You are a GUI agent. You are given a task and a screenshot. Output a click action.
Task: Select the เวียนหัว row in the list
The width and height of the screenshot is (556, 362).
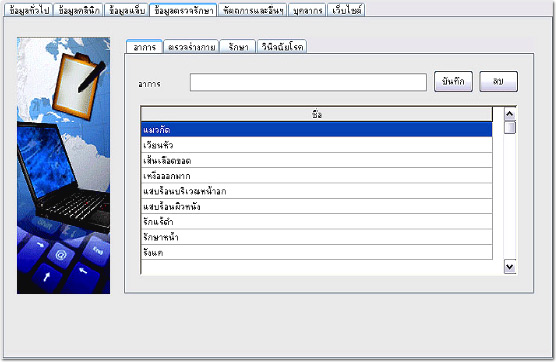pyautogui.click(x=317, y=145)
